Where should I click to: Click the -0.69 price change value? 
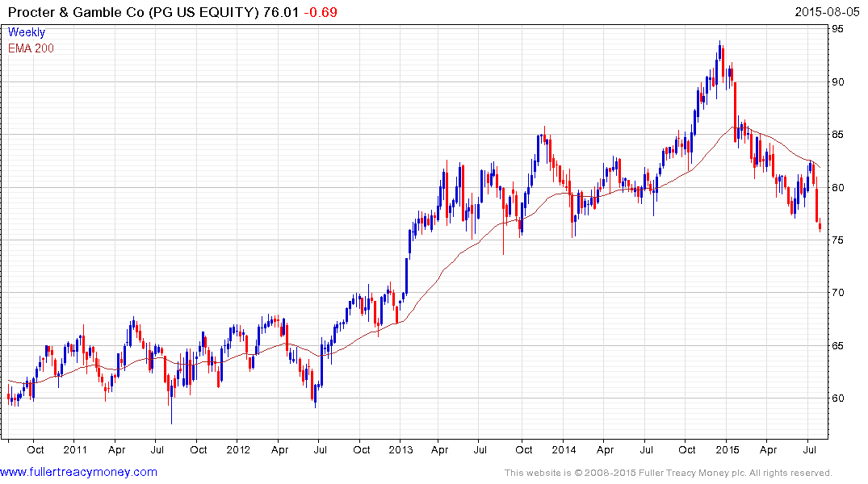pyautogui.click(x=321, y=12)
